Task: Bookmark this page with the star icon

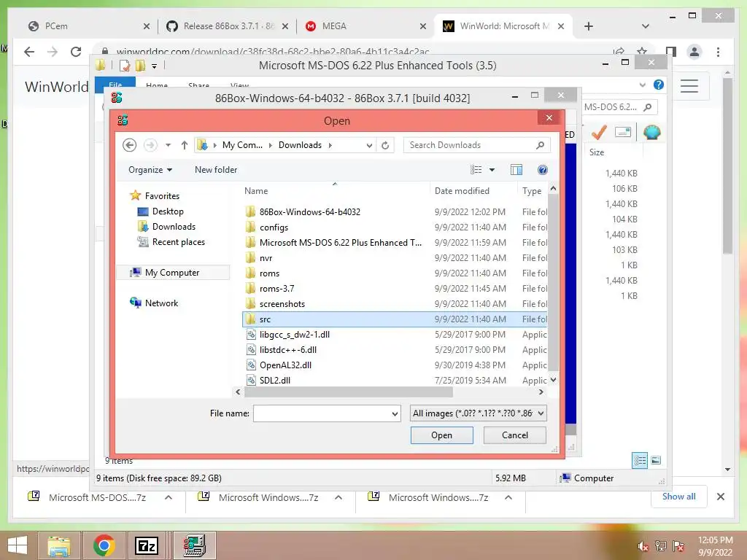Action: 642,52
